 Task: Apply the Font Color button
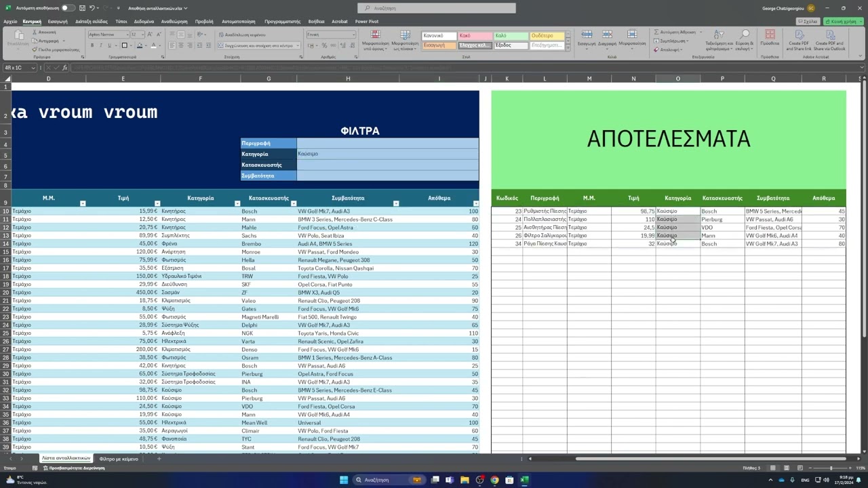155,45
